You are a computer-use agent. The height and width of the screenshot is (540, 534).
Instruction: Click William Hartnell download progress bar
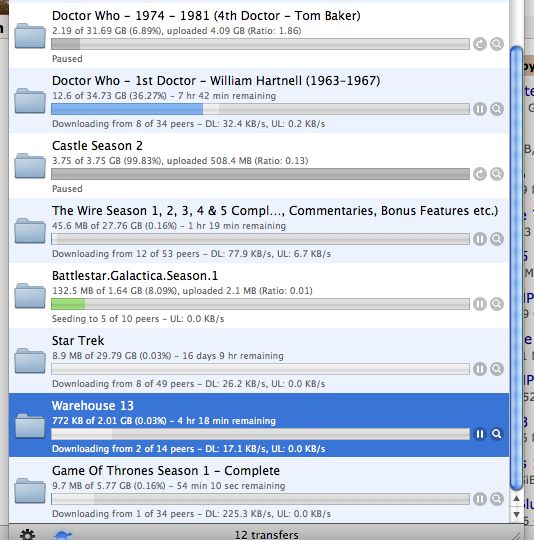coord(260,109)
